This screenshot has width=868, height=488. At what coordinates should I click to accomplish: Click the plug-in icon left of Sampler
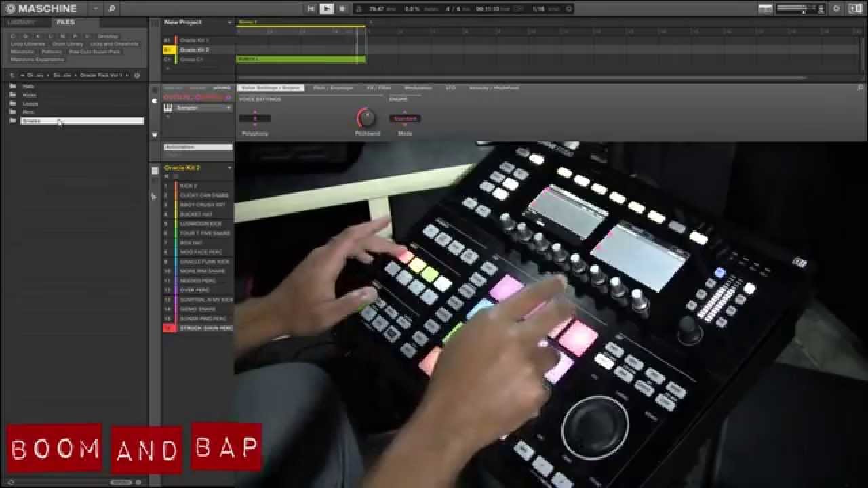[155, 101]
